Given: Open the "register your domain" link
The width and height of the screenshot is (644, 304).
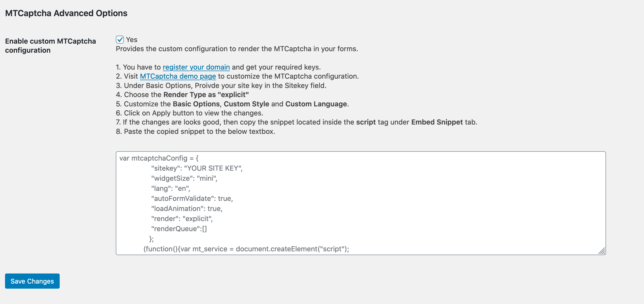Looking at the screenshot, I should [x=196, y=67].
